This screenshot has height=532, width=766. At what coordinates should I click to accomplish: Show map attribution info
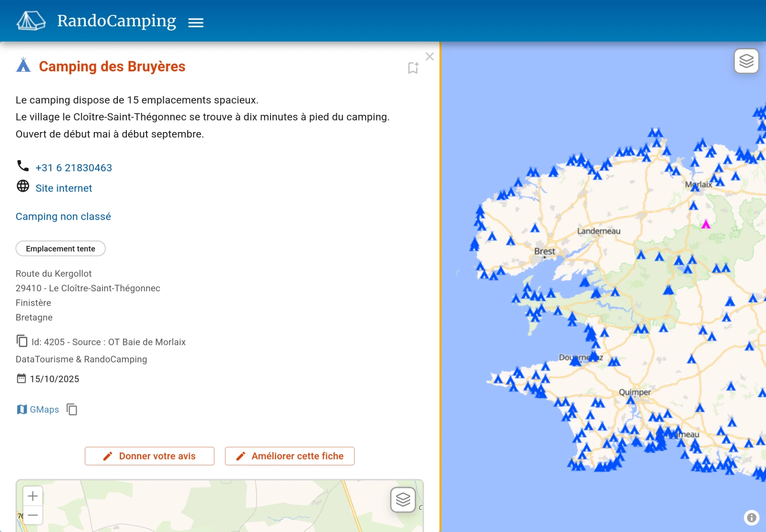[751, 518]
